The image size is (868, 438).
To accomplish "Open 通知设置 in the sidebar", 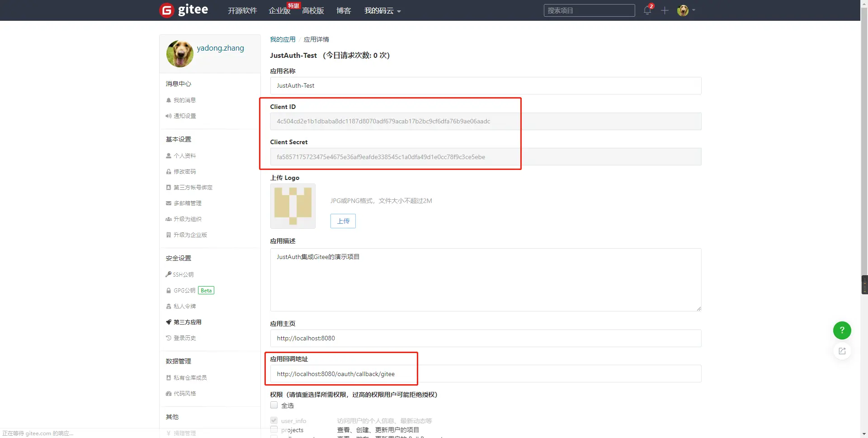I will [185, 116].
